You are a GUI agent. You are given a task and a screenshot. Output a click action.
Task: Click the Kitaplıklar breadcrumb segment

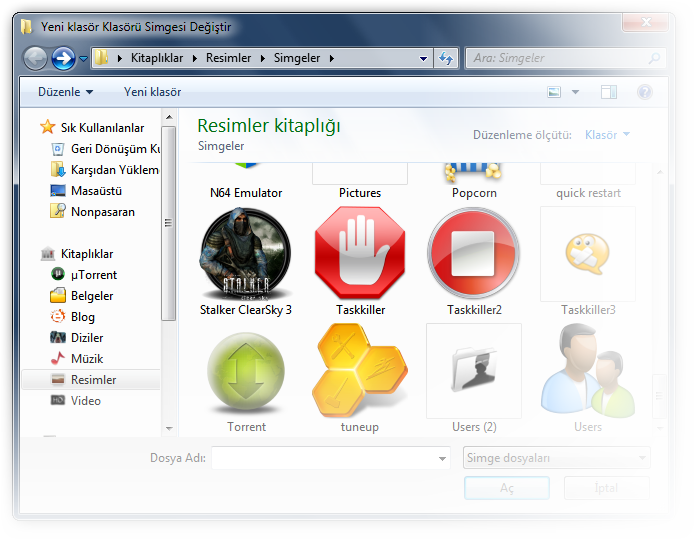157,58
